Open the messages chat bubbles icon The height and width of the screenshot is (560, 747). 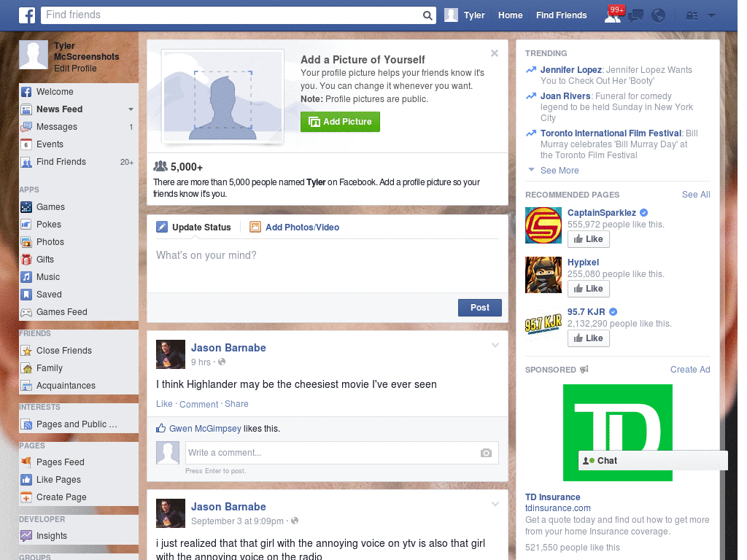coord(635,16)
